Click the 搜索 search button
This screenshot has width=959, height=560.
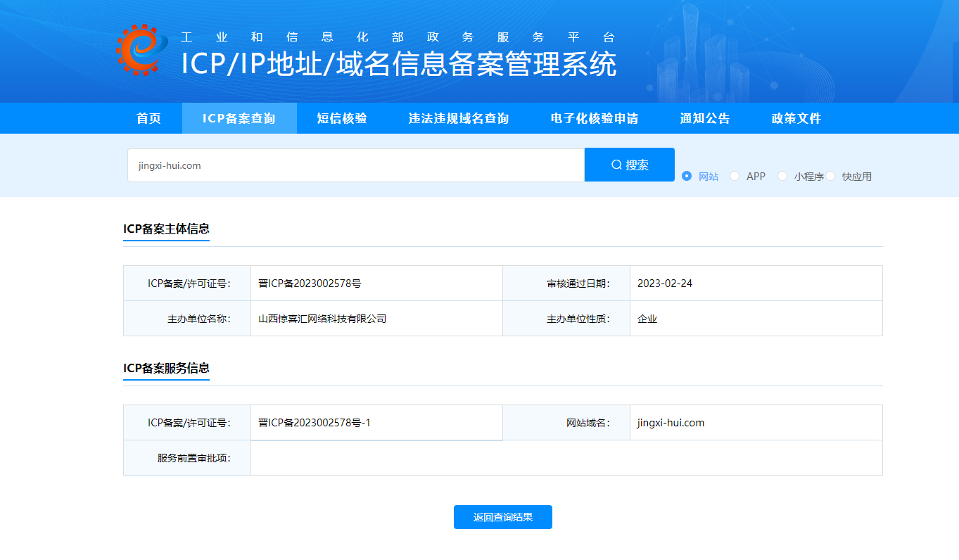pos(630,165)
